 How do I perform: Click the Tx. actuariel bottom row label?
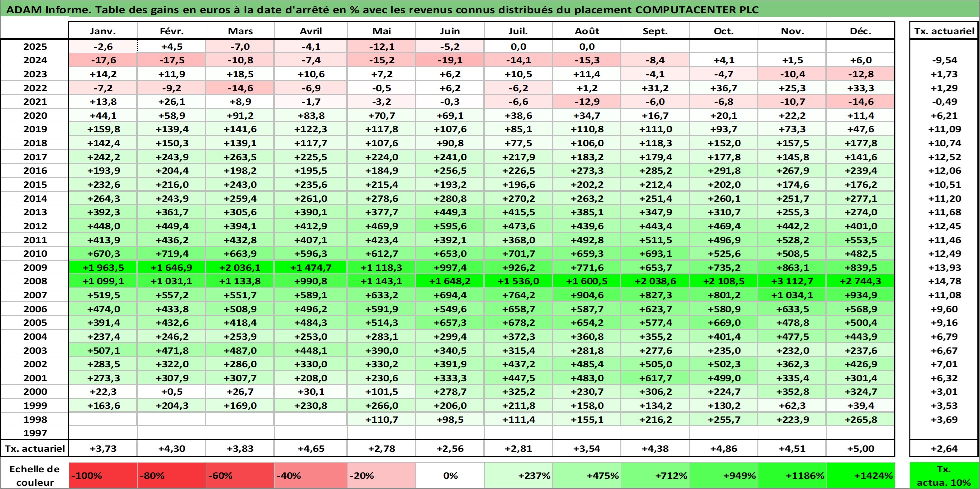[x=35, y=449]
